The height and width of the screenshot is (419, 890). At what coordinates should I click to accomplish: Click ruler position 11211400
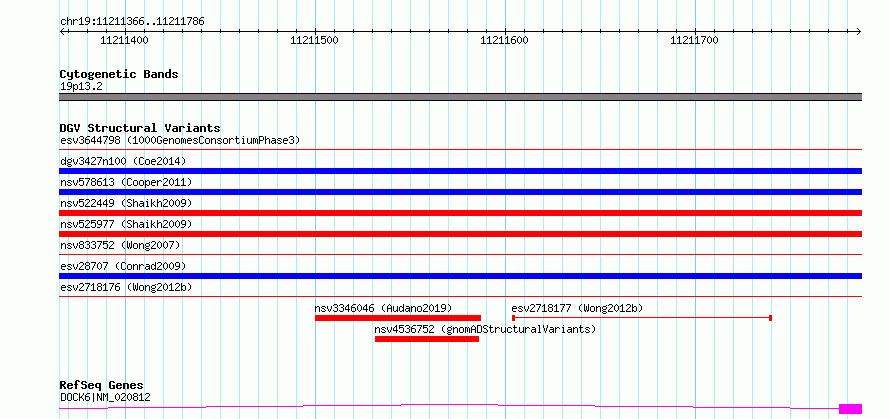124,40
